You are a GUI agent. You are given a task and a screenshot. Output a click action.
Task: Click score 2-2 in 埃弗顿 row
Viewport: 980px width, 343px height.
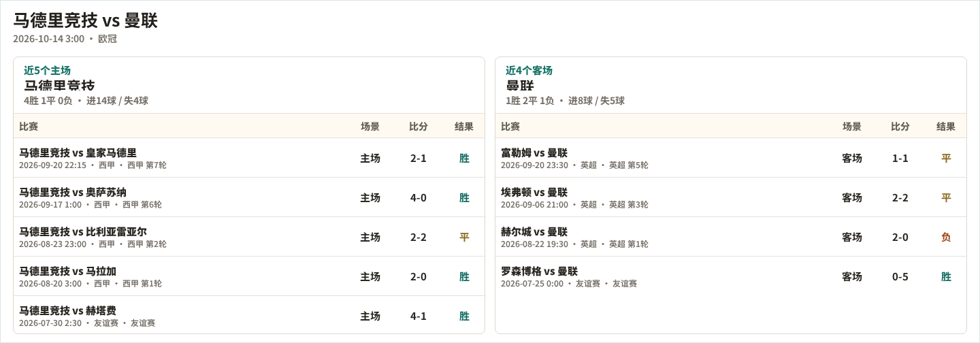900,197
